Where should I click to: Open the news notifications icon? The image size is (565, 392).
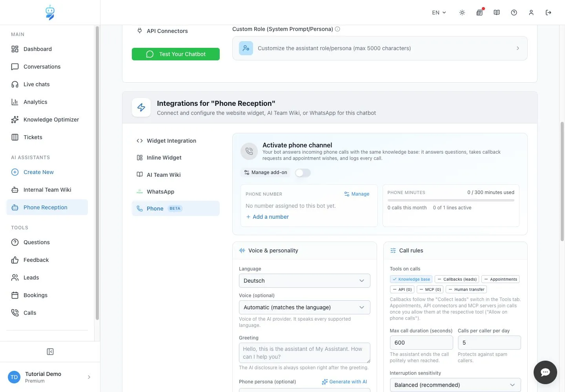(x=479, y=13)
